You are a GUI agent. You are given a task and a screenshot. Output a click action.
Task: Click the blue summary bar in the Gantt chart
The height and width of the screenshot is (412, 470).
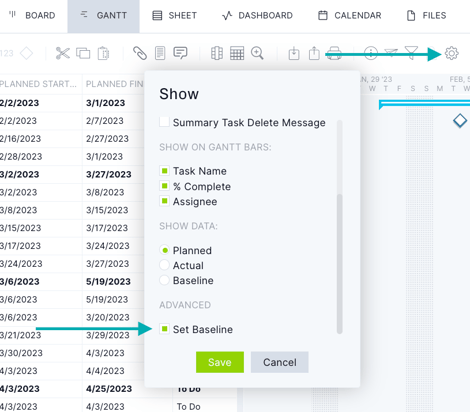[x=424, y=104]
